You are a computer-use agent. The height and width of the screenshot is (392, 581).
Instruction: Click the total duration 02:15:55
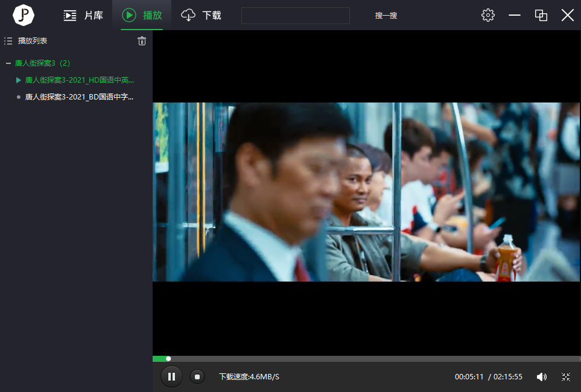tap(507, 377)
